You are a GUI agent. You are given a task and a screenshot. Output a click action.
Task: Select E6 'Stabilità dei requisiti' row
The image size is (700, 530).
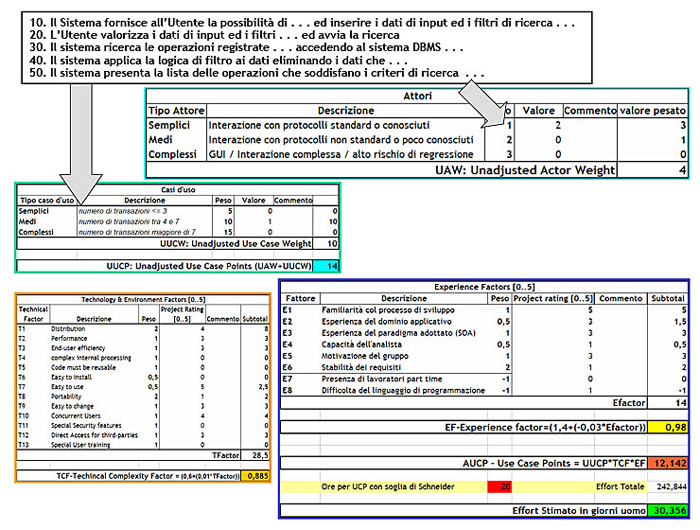[x=484, y=367]
